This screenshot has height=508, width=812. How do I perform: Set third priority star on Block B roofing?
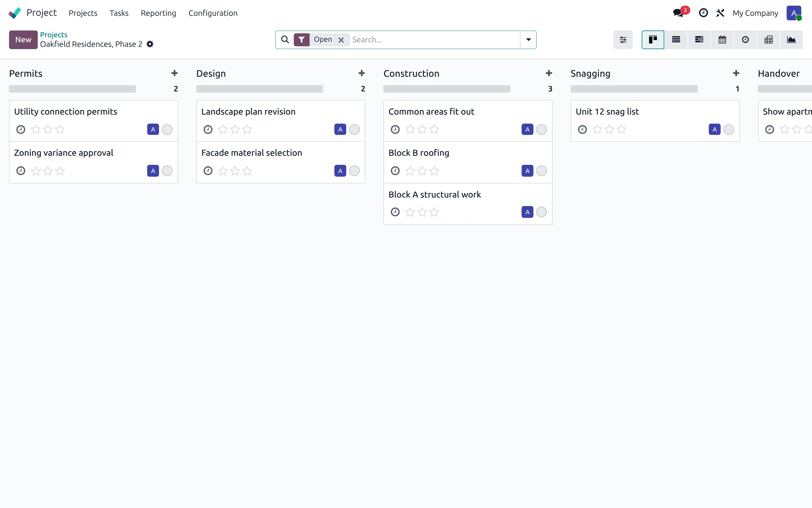434,171
